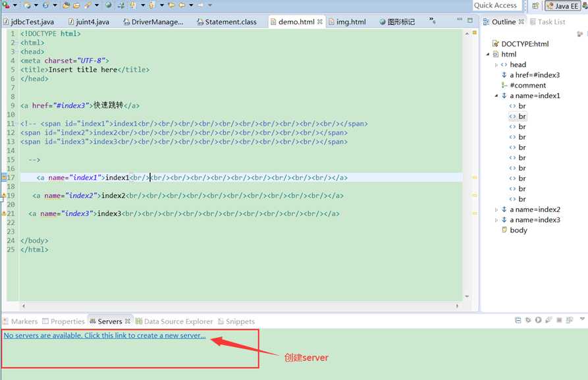Click the stop server icon
Viewport: 588px width, 380px height.
pos(559,320)
